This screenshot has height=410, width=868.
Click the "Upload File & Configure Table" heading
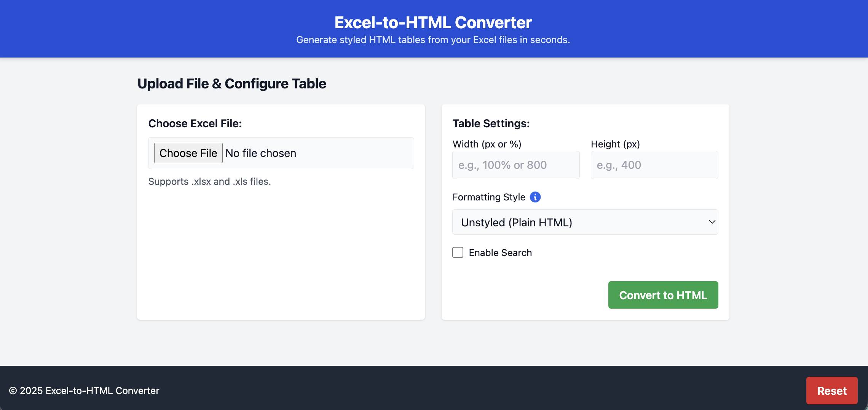(231, 83)
